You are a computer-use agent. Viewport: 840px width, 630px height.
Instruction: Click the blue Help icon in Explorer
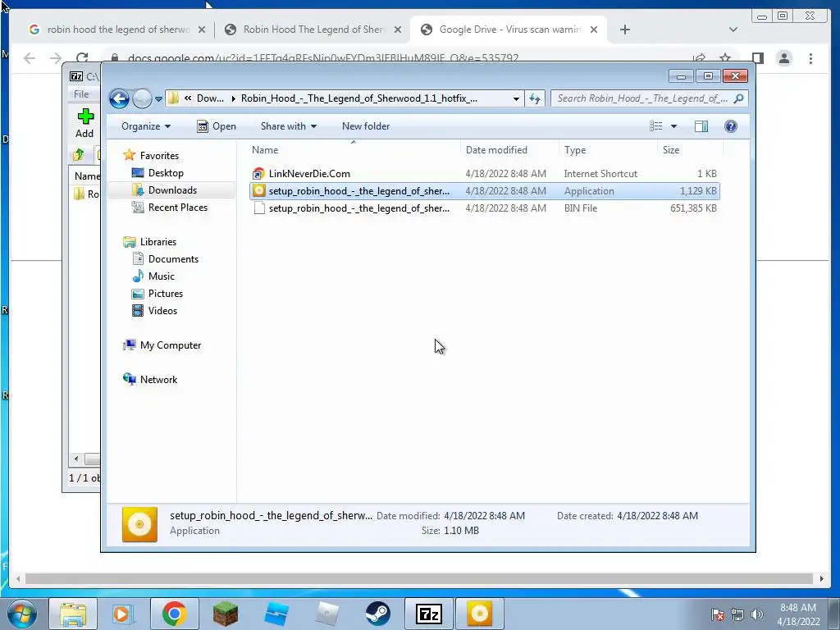click(x=731, y=126)
